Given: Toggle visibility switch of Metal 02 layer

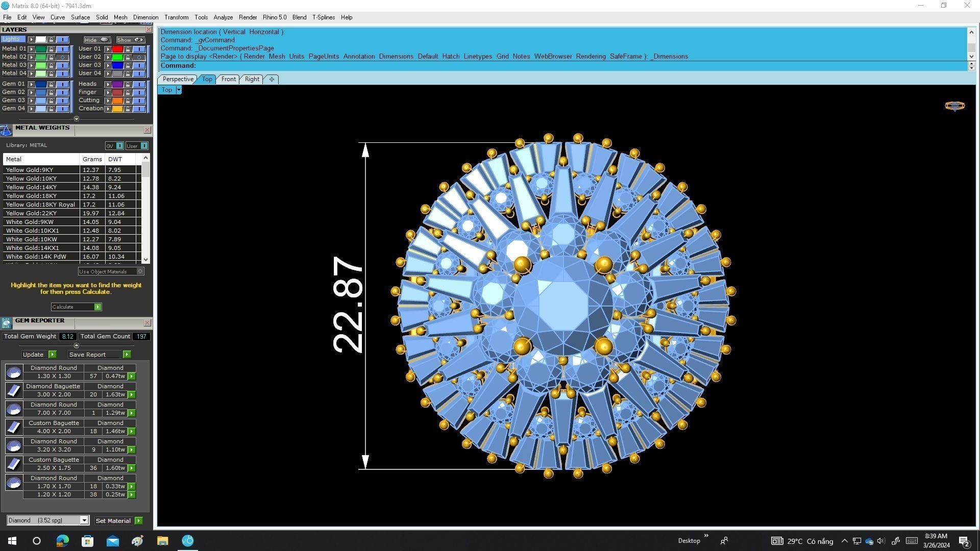Looking at the screenshot, I should pos(62,57).
